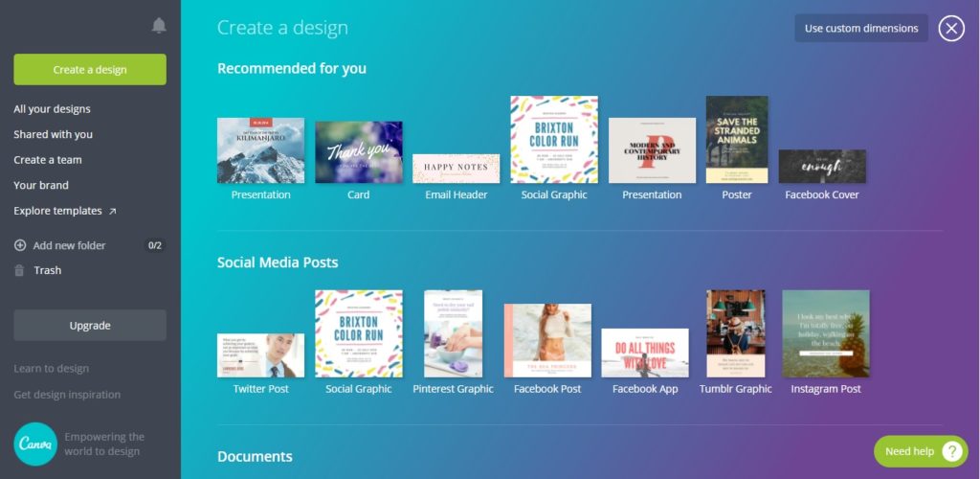Choose the Kilimanjaro Presentation template thumbnail
980x479 pixels.
(260, 150)
